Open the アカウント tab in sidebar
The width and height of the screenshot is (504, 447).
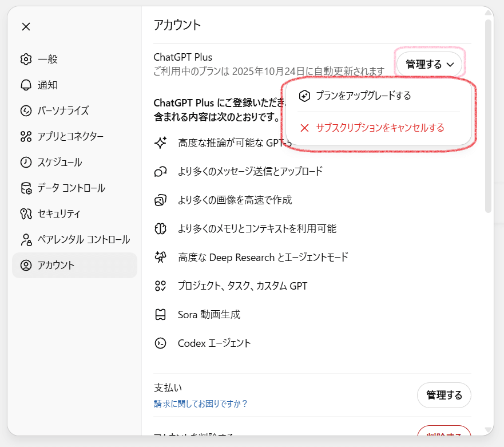74,266
